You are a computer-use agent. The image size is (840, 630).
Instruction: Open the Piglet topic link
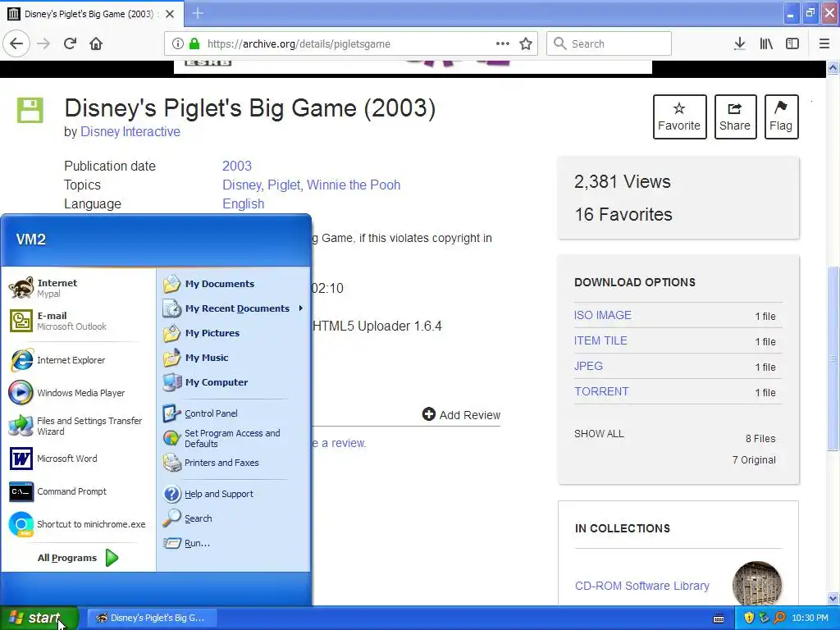pyautogui.click(x=285, y=185)
